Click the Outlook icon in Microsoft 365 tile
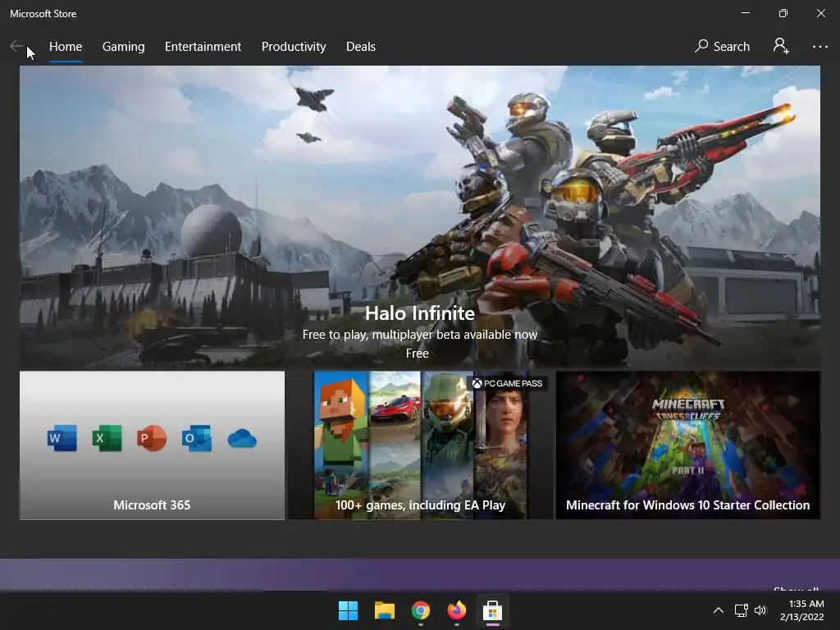840x630 pixels. (197, 438)
